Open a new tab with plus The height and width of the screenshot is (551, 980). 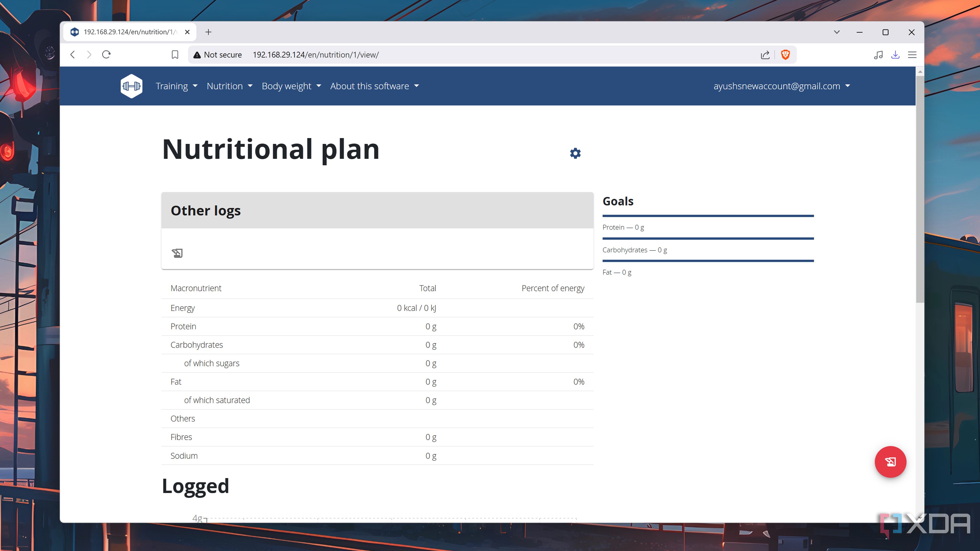pos(208,32)
